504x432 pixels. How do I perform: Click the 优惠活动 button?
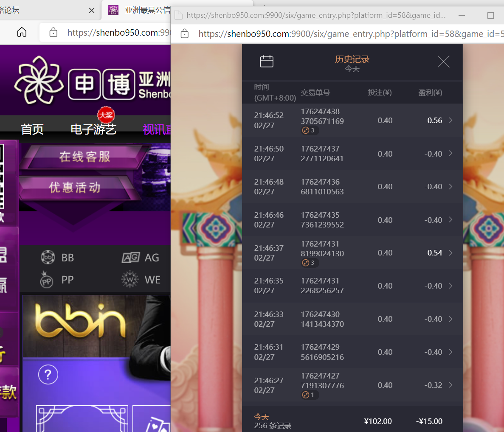click(75, 187)
